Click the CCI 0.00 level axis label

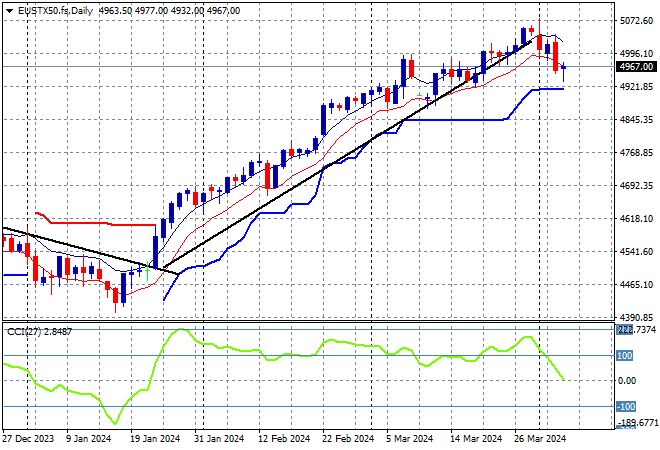(x=625, y=381)
